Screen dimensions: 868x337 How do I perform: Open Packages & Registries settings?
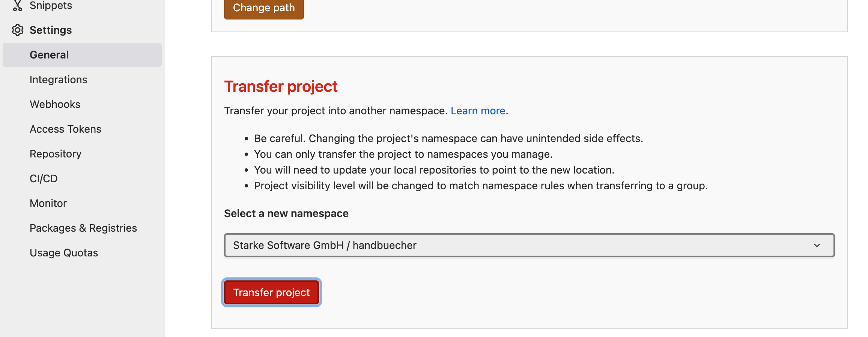click(83, 228)
